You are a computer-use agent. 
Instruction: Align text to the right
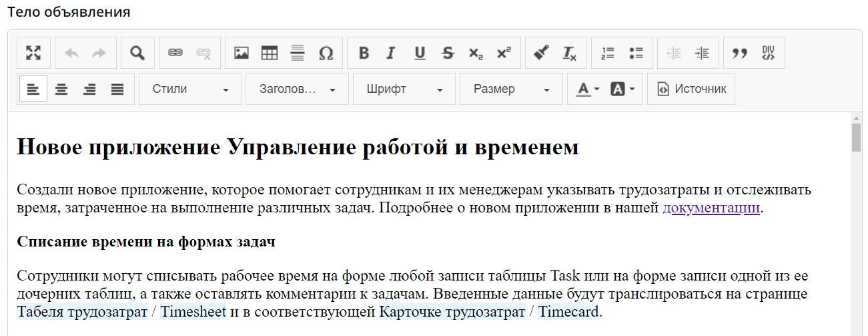(89, 90)
